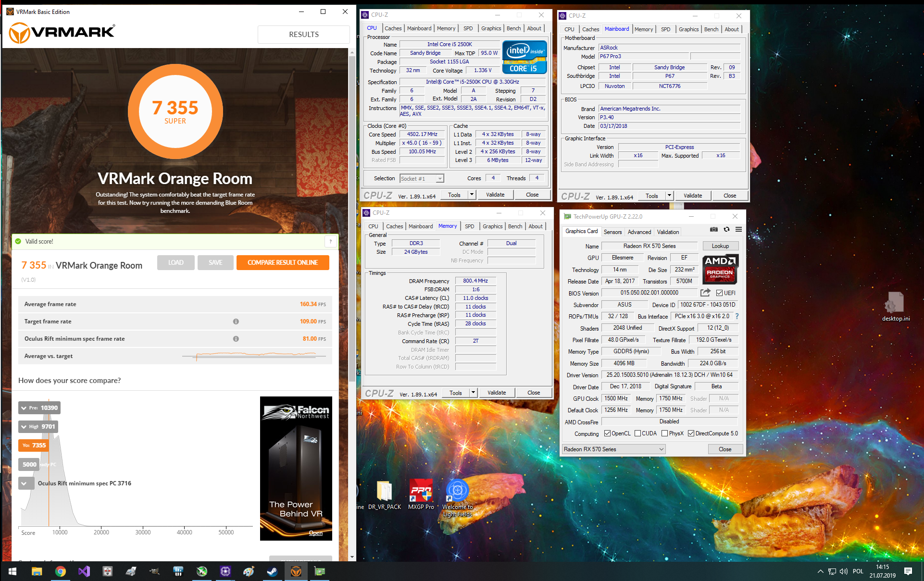Switch to Advanced tab in GPU-Z
The width and height of the screenshot is (924, 581).
point(639,232)
